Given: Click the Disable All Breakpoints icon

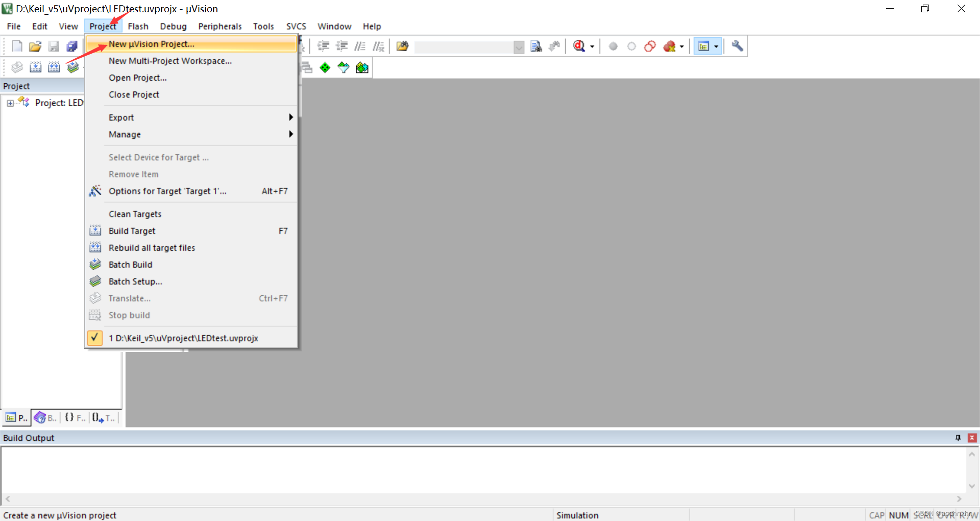Looking at the screenshot, I should point(650,46).
